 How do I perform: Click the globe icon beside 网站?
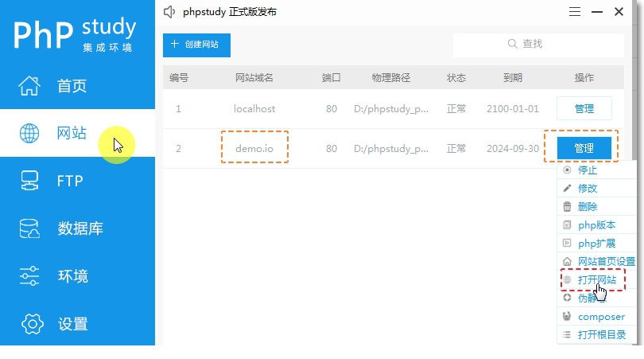[x=29, y=133]
